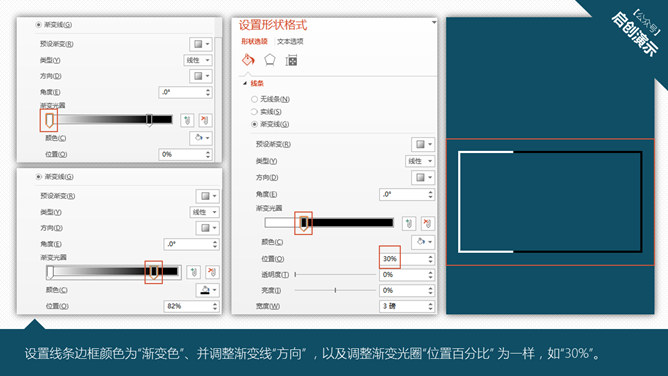Screen dimensions: 668x376
Task: Click add gradient stop icon in right panel
Action: click(409, 223)
